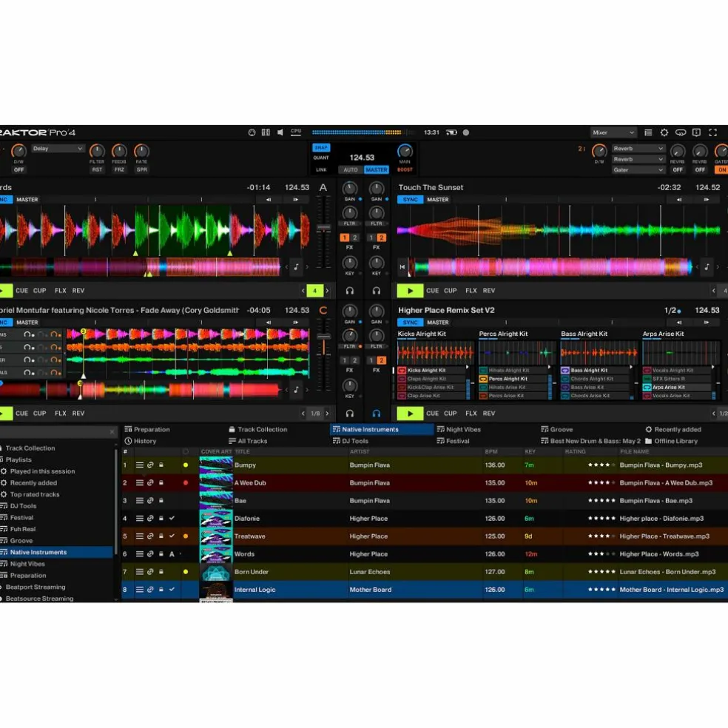This screenshot has height=728, width=728.
Task: Expand the Beatsource Streaming tree node
Action: (x=2, y=599)
